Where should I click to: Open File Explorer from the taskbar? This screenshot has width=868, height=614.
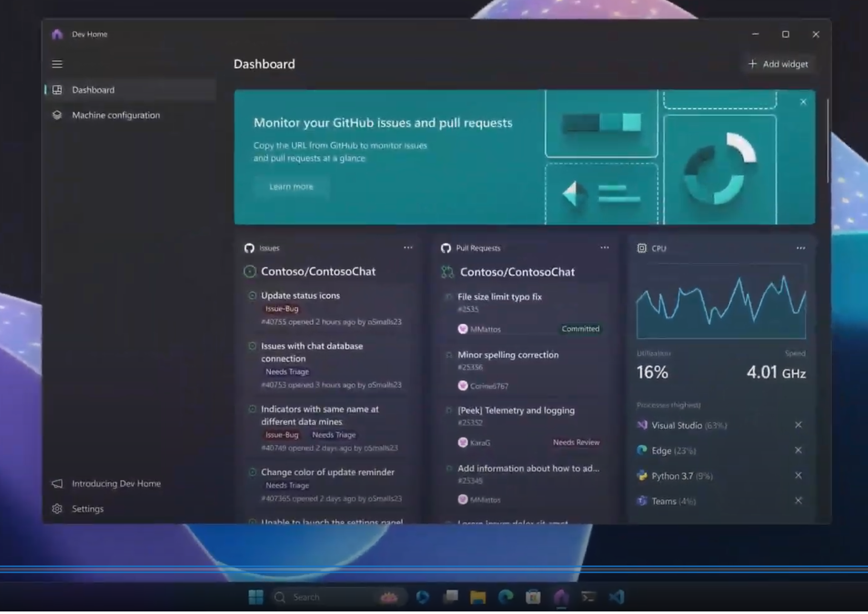(x=478, y=597)
